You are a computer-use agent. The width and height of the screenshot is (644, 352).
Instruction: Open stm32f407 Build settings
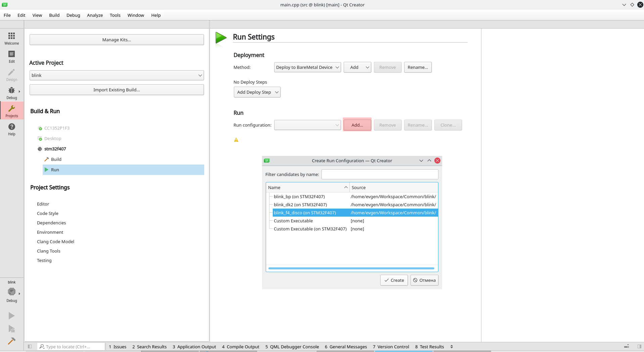point(56,159)
